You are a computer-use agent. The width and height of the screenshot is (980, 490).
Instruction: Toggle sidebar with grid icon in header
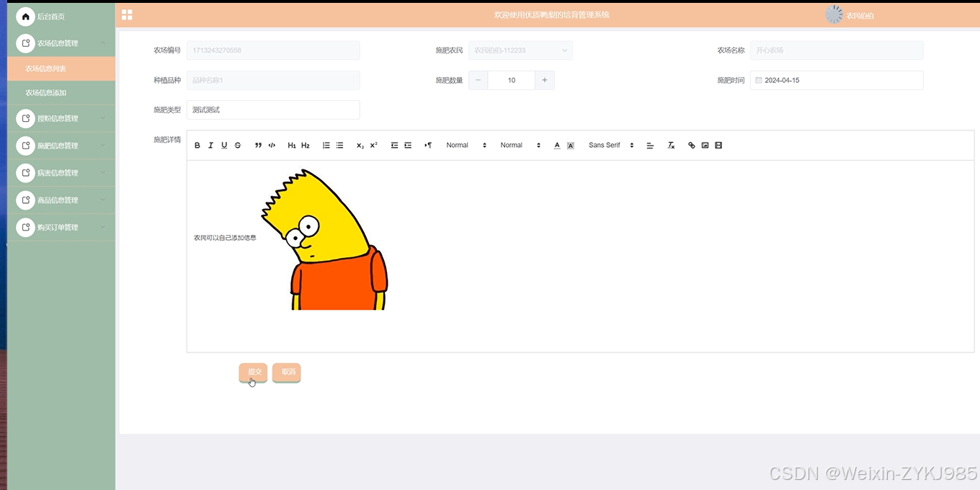127,15
